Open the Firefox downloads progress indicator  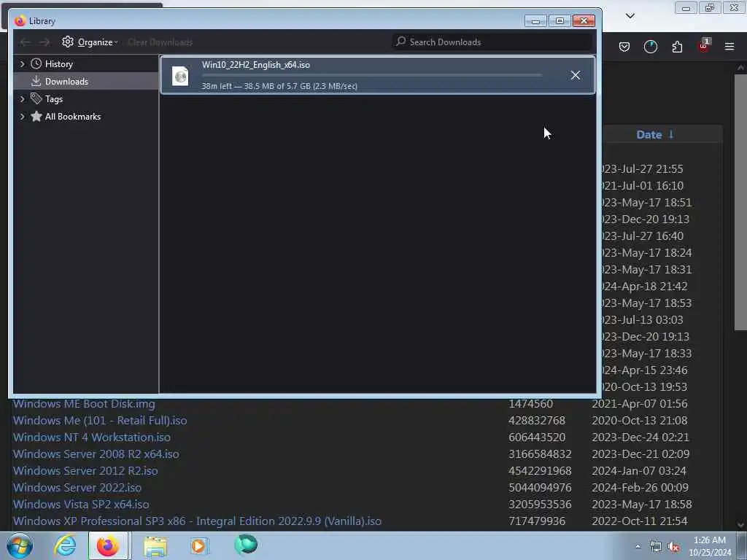(x=650, y=47)
